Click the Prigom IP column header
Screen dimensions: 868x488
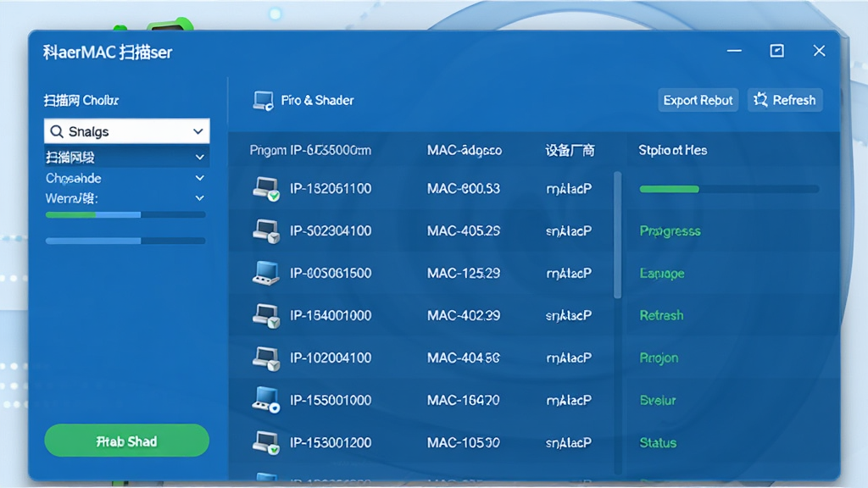click(310, 151)
